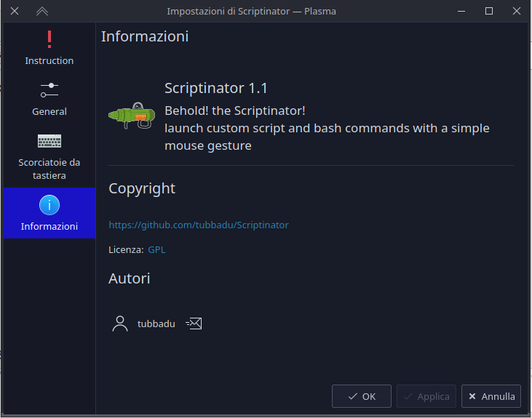Click the Scriptinator green ray-gun icon
The width and height of the screenshot is (532, 418).
(x=132, y=116)
